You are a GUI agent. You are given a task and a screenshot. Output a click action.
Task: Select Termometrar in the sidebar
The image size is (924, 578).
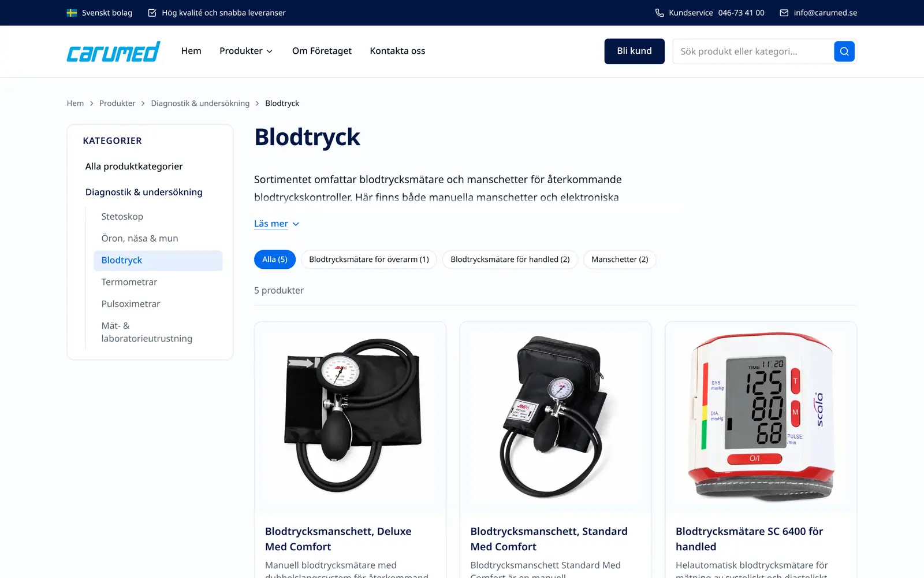point(129,282)
